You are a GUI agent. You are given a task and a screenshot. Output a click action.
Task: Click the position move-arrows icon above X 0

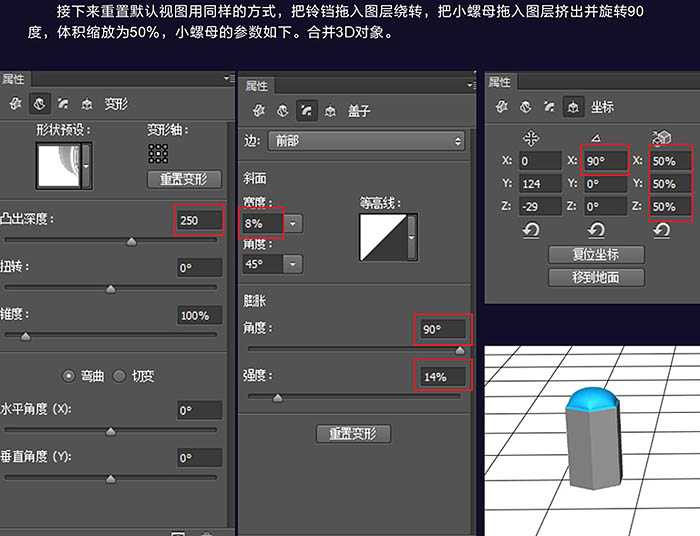(531, 138)
